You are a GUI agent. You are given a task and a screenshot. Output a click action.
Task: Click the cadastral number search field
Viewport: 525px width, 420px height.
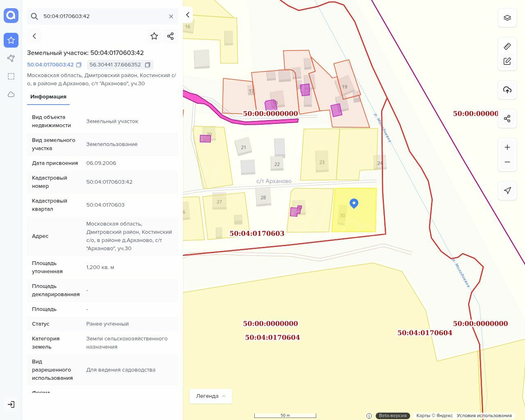(x=103, y=16)
